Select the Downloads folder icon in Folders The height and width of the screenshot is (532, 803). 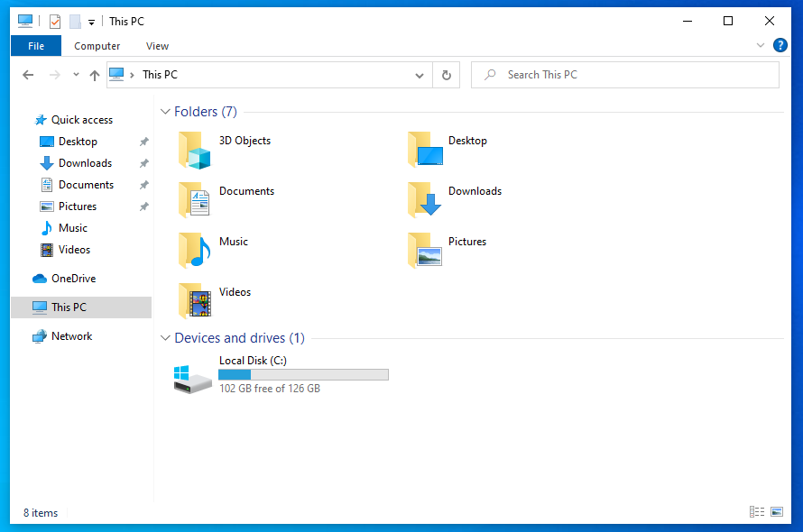tap(425, 199)
